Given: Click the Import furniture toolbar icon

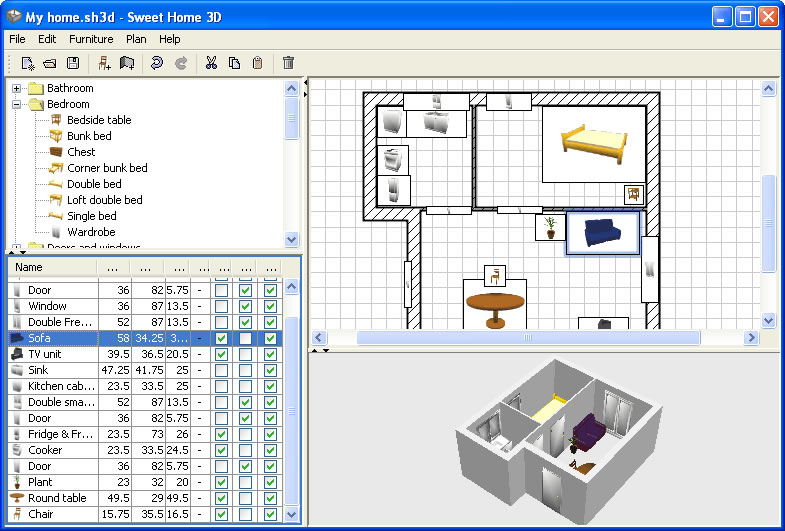Looking at the screenshot, I should pos(127,63).
